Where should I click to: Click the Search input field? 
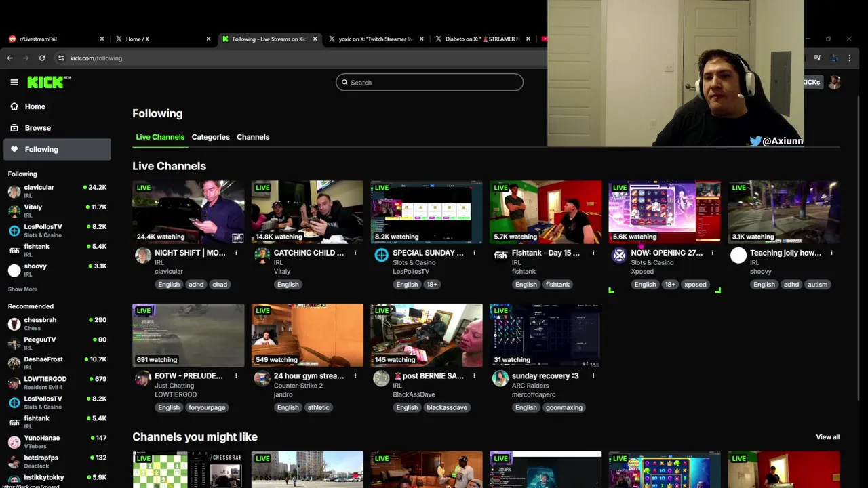429,83
